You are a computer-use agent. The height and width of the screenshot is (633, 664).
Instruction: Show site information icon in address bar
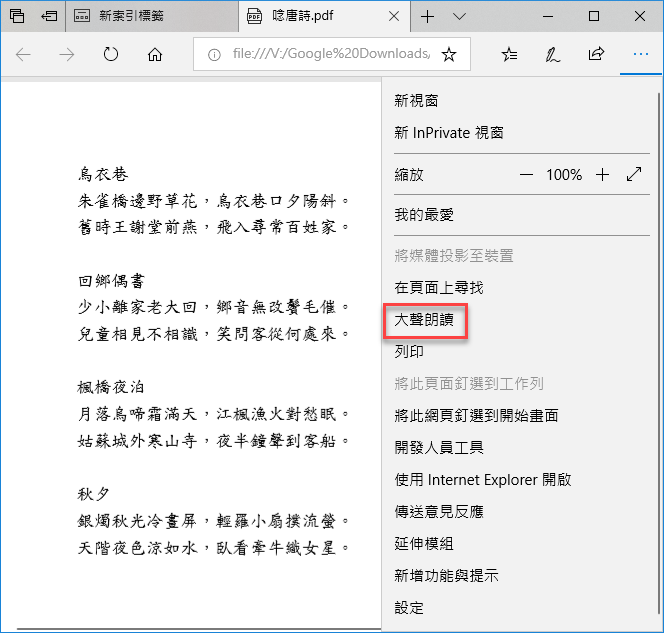coord(214,54)
